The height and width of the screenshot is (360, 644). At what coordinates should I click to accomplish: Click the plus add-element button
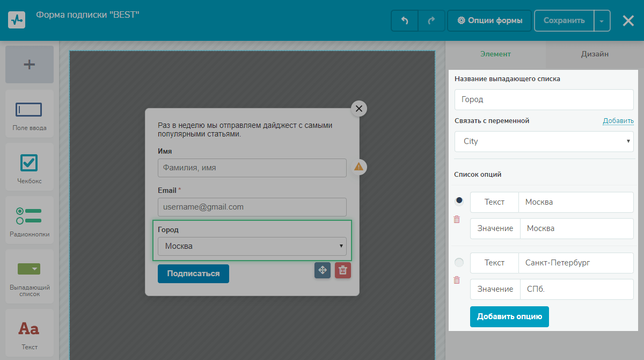coord(30,64)
